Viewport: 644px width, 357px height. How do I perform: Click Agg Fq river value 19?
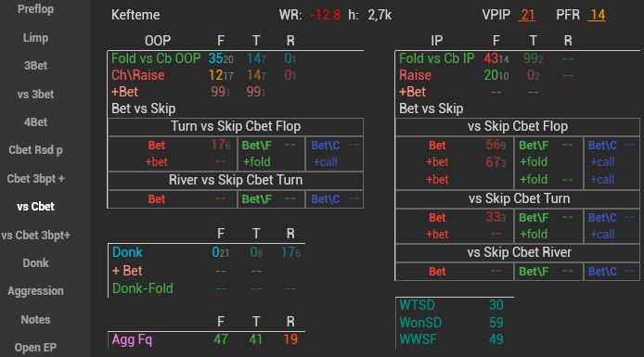click(x=290, y=339)
